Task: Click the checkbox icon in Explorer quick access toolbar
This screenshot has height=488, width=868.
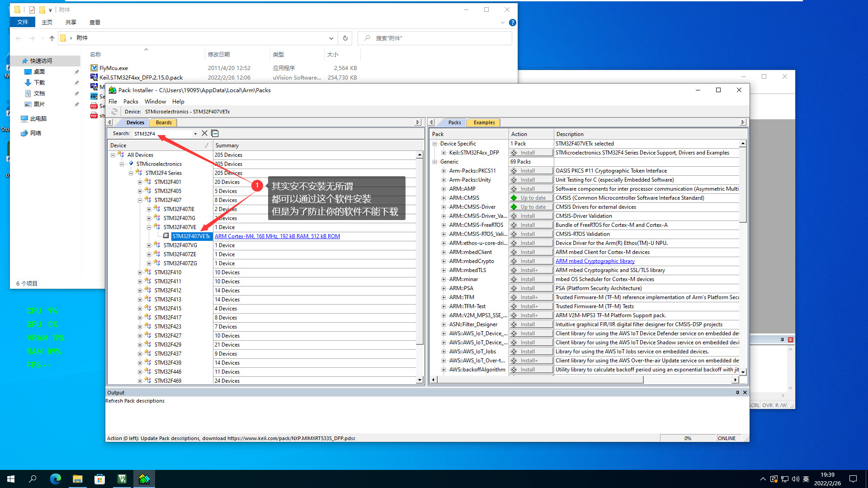Action: 32,9
